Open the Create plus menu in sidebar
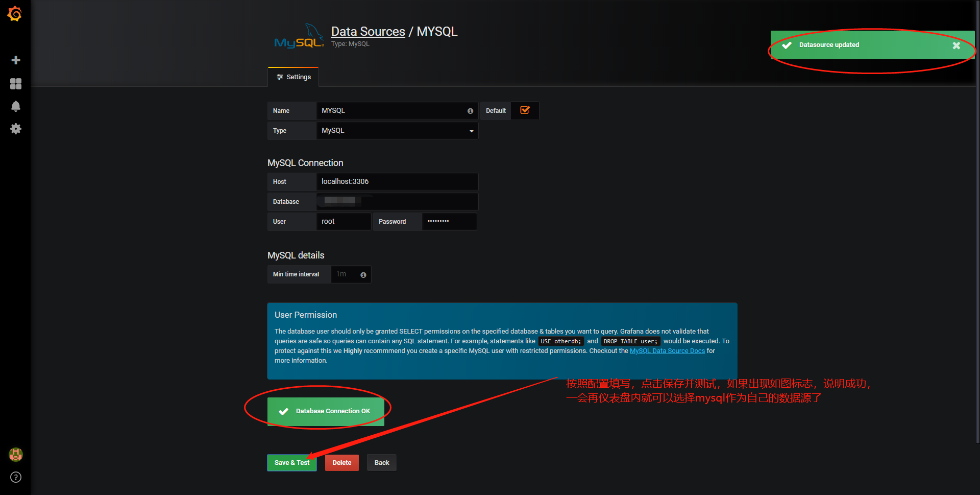 (x=16, y=60)
